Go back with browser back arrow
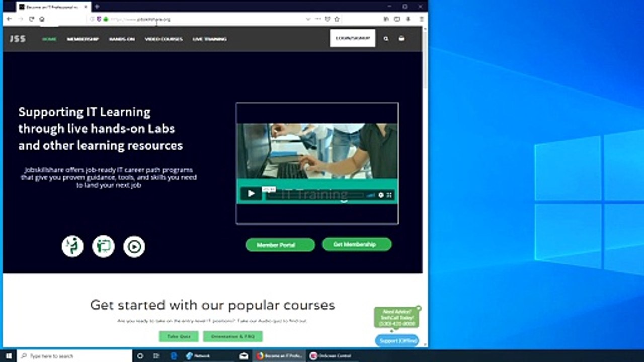 pyautogui.click(x=9, y=19)
